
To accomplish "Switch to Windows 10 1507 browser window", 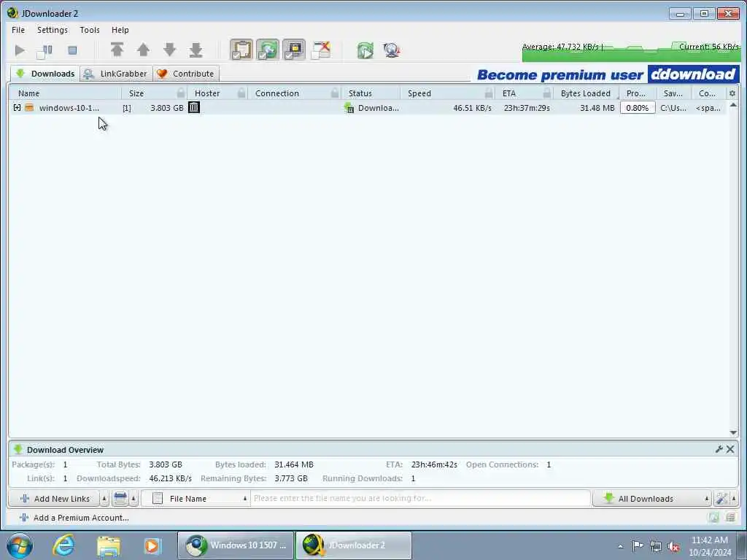I will tap(236, 545).
